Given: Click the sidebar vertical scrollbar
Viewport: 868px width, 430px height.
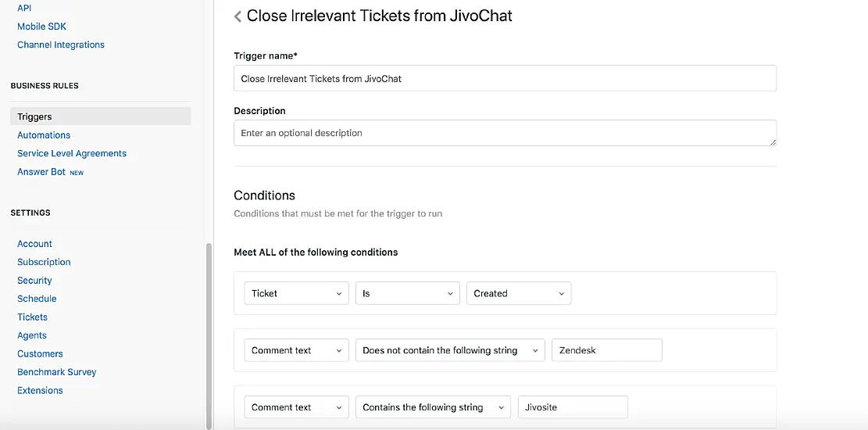Looking at the screenshot, I should (x=209, y=336).
